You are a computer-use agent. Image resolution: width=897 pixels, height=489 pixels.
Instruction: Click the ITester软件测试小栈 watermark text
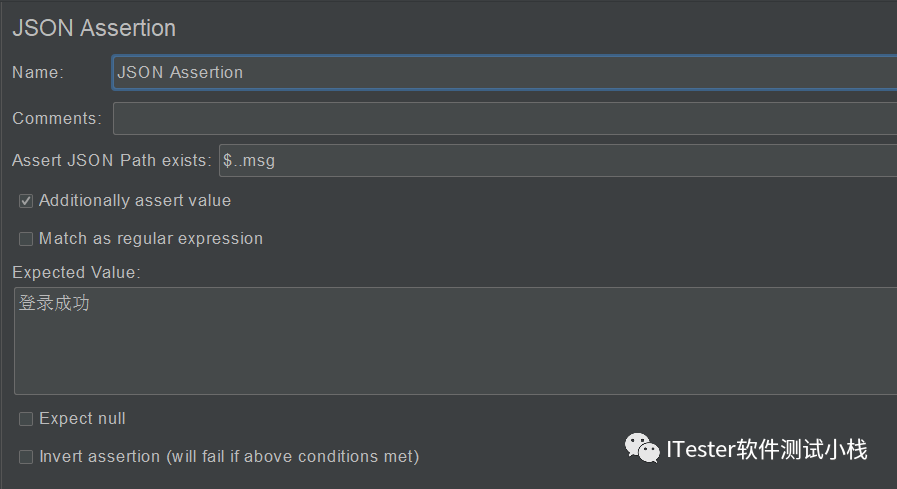[x=767, y=449]
